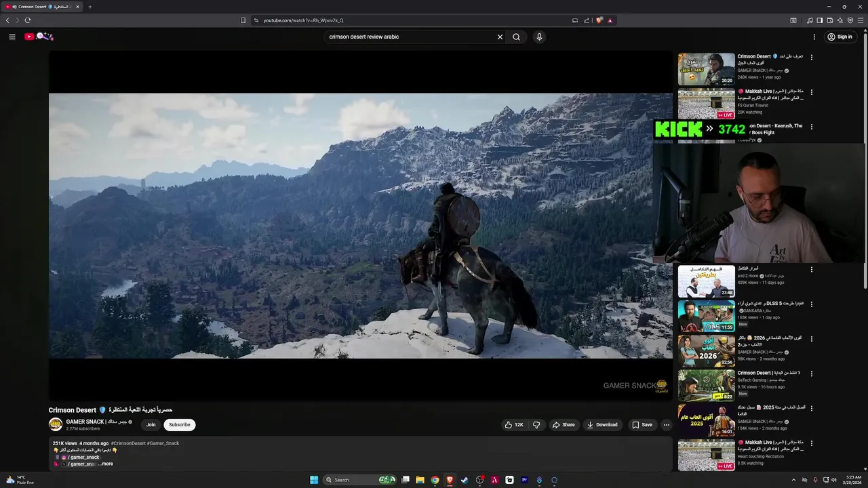Open the 16:01 best games 2025 thumbnail
Screen dimensions: 868x488
click(x=707, y=421)
